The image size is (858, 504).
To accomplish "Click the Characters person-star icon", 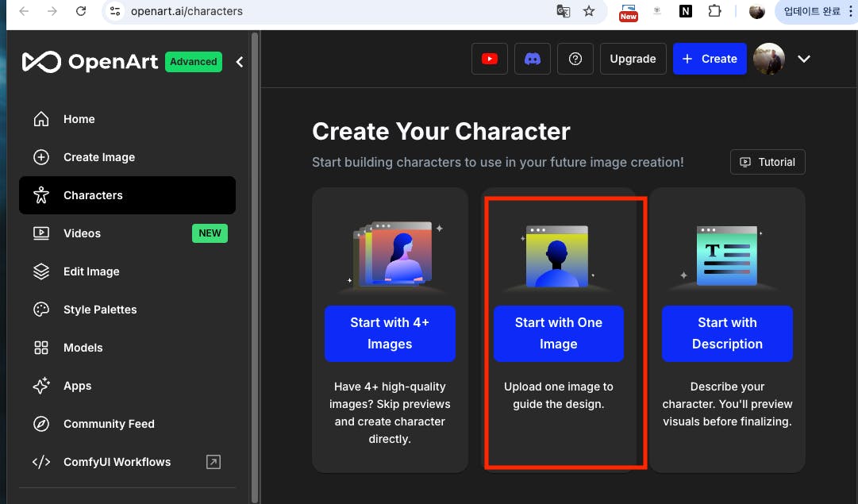I will click(x=41, y=194).
